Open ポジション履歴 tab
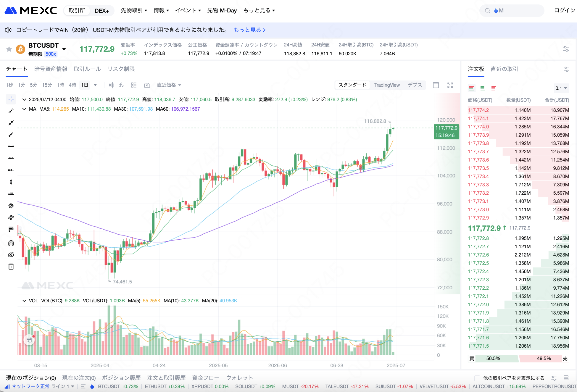Image resolution: width=577 pixels, height=392 pixels. pos(121,378)
